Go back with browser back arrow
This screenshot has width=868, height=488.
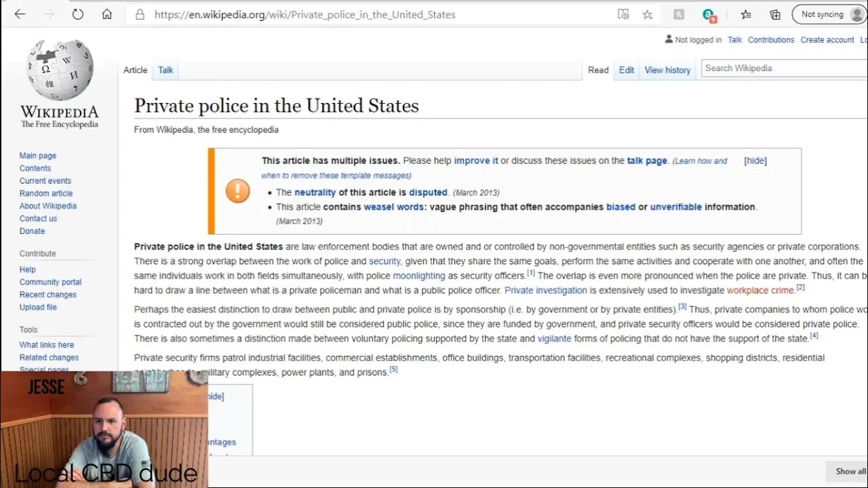20,14
